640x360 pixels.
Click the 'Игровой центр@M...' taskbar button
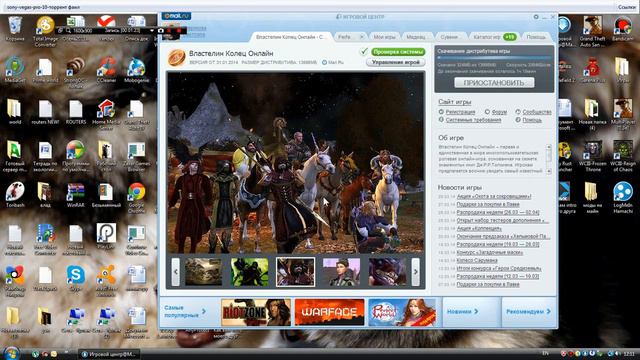point(109,354)
